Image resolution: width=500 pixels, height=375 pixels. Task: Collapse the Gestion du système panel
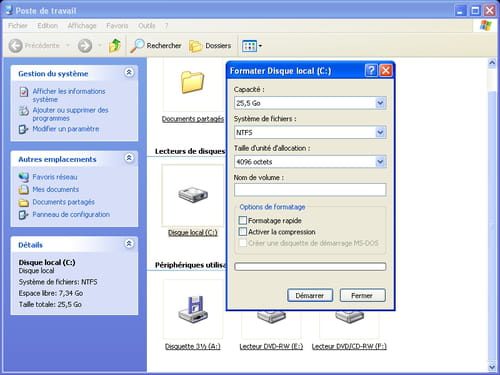click(129, 72)
